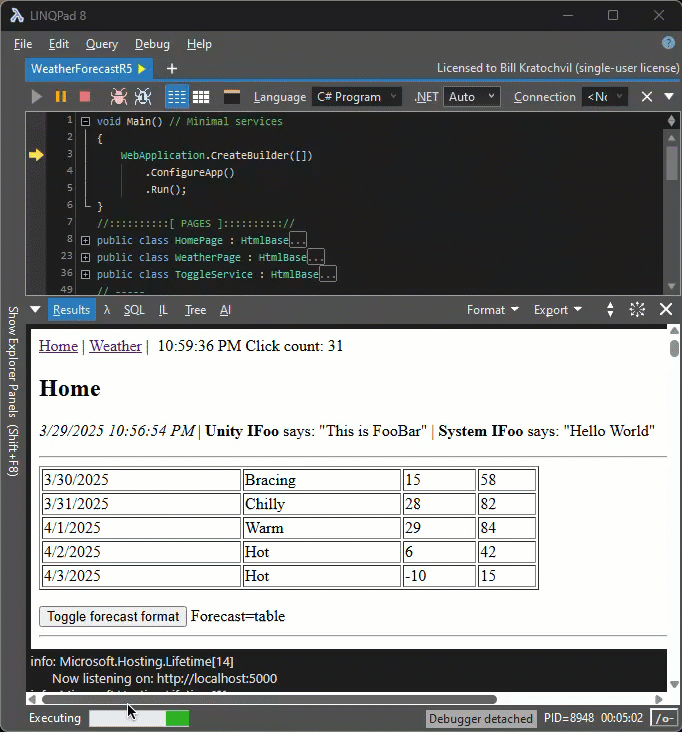Open the Language C# Program dropdown
Viewport: 682px width, 732px height.
click(356, 97)
